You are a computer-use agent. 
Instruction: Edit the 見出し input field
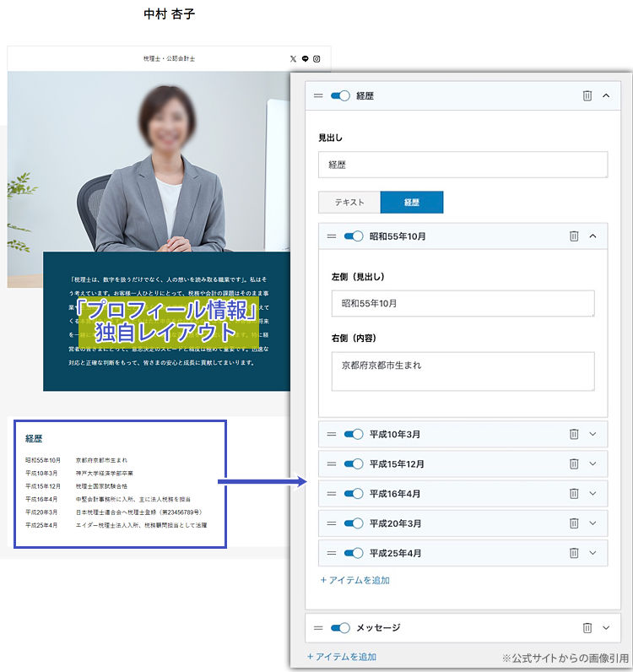point(463,165)
